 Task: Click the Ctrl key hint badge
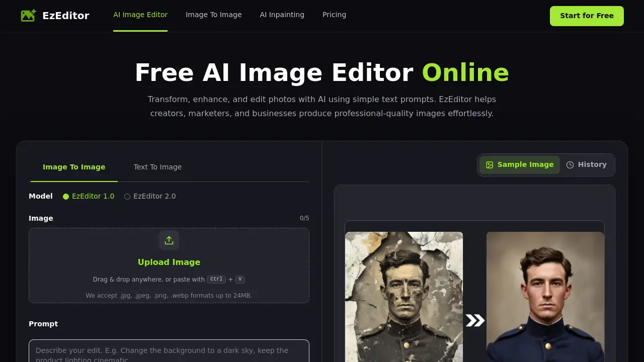point(216,280)
